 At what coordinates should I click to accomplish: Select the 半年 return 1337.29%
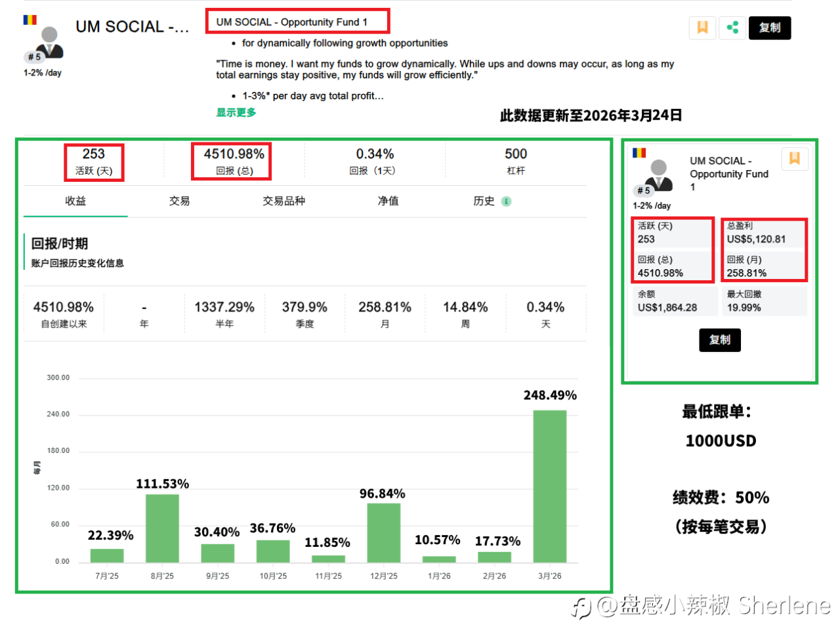coord(224,314)
